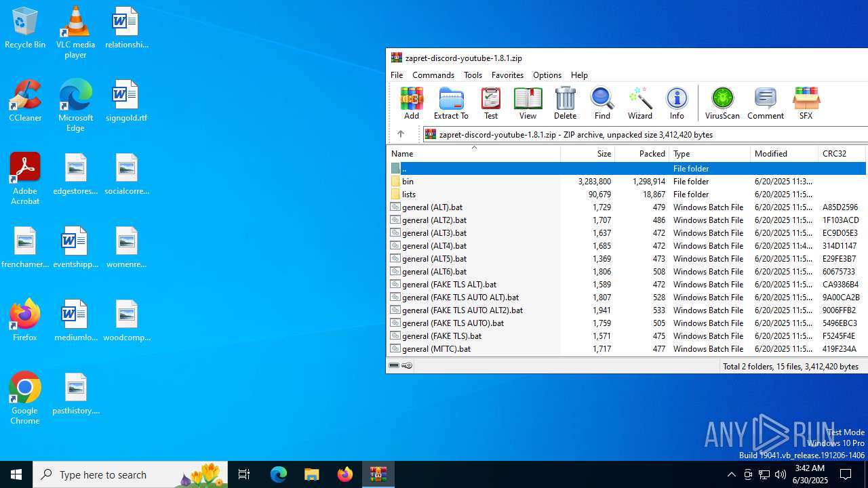Open Microsoft Edge desktop shortcut
Image resolution: width=868 pixels, height=488 pixels.
point(75,106)
